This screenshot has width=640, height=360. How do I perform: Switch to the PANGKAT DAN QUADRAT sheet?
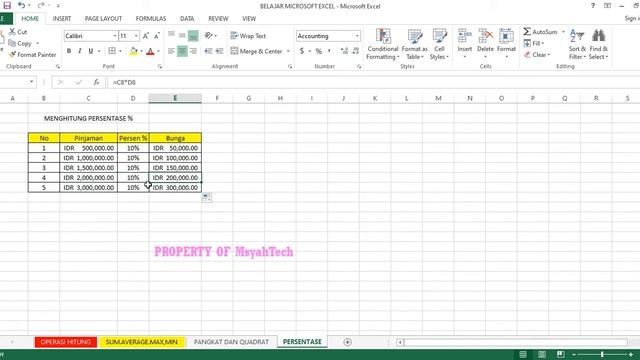231,342
